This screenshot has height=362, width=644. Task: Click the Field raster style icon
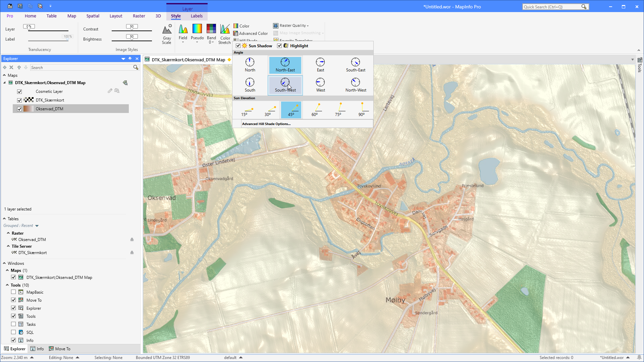183,30
